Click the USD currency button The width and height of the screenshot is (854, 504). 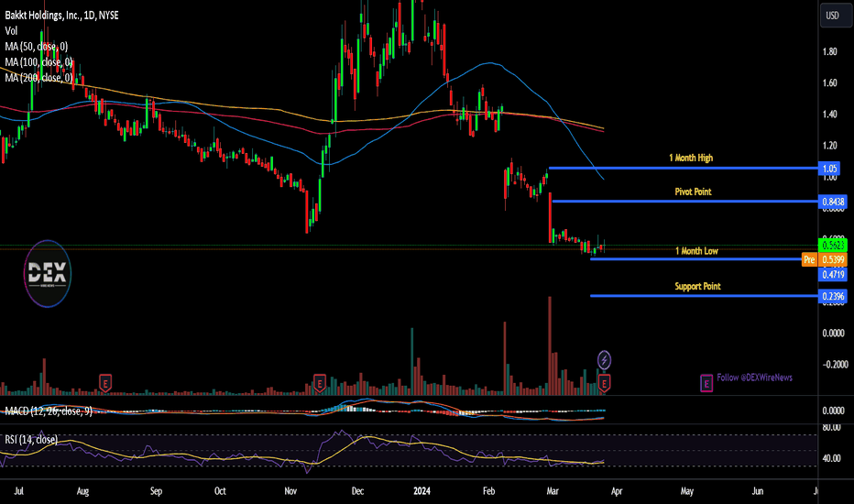pos(836,16)
